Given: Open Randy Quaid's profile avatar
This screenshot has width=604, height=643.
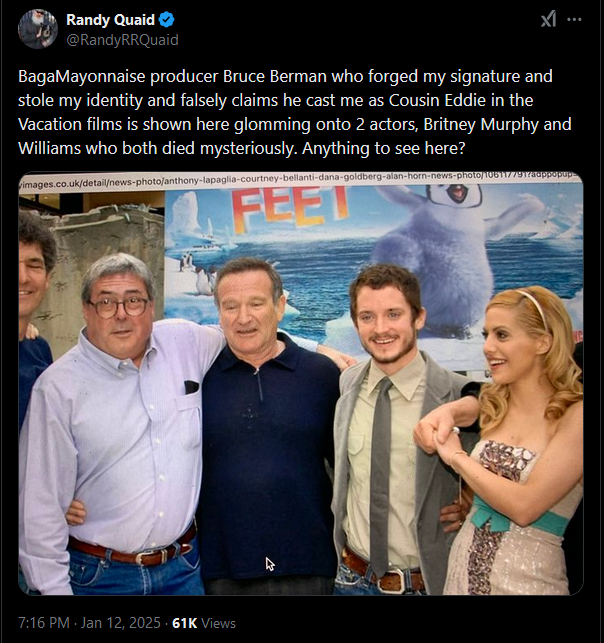Looking at the screenshot, I should [x=38, y=29].
